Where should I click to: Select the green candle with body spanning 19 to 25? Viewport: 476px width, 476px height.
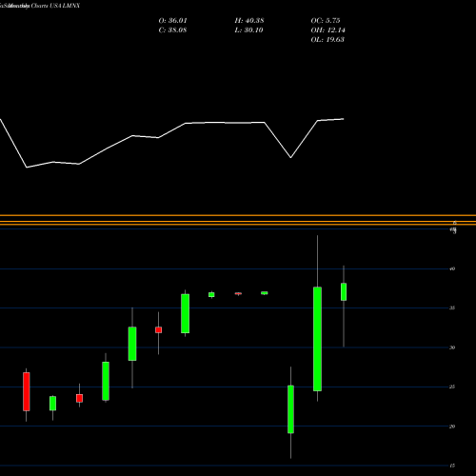tap(290, 409)
